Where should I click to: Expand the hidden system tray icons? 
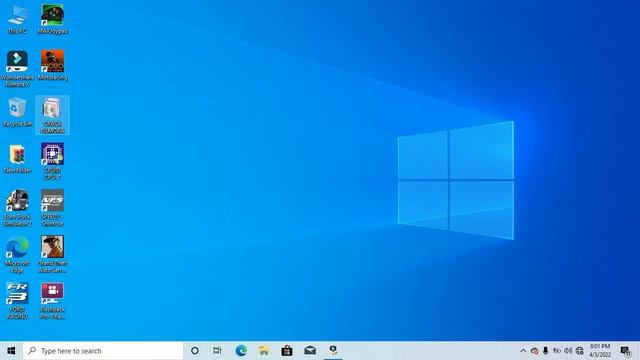523,351
